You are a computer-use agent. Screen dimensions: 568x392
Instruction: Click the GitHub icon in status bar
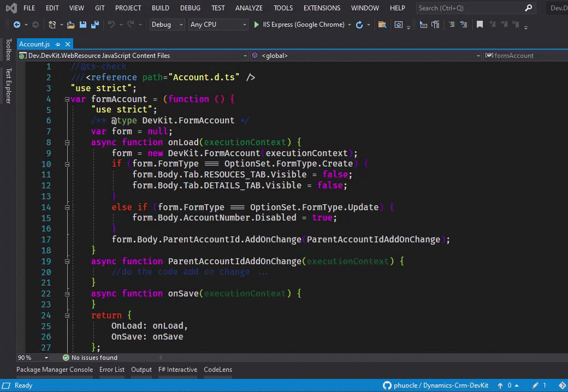tap(387, 385)
